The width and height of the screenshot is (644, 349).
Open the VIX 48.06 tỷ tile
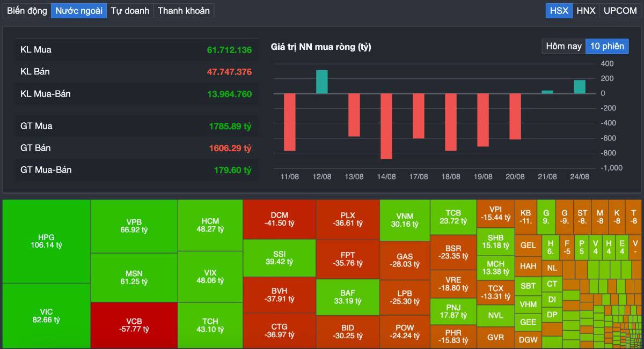(210, 277)
